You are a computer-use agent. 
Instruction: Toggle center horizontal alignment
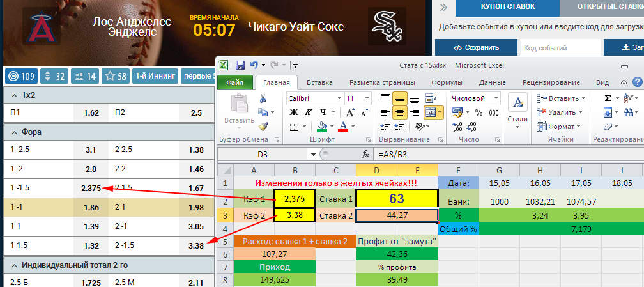click(x=399, y=112)
